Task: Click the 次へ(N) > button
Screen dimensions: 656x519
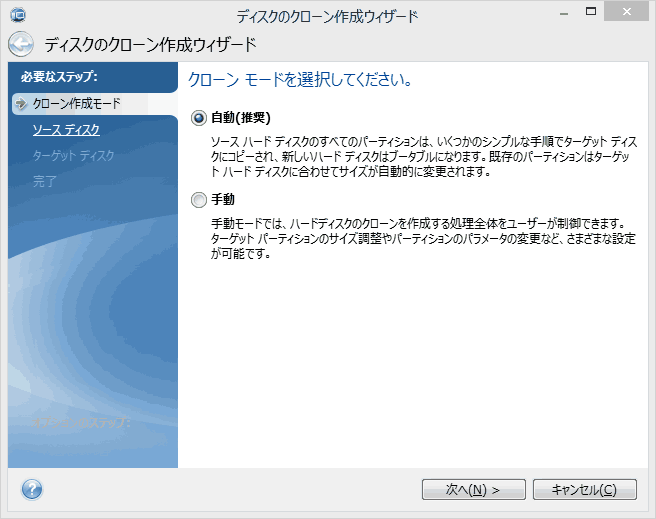Action: click(x=474, y=489)
